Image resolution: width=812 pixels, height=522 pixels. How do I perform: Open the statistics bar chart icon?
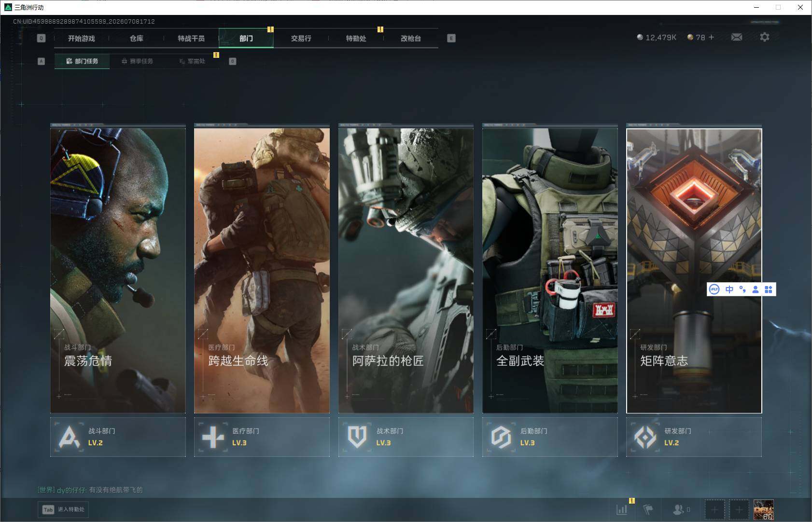click(x=622, y=509)
